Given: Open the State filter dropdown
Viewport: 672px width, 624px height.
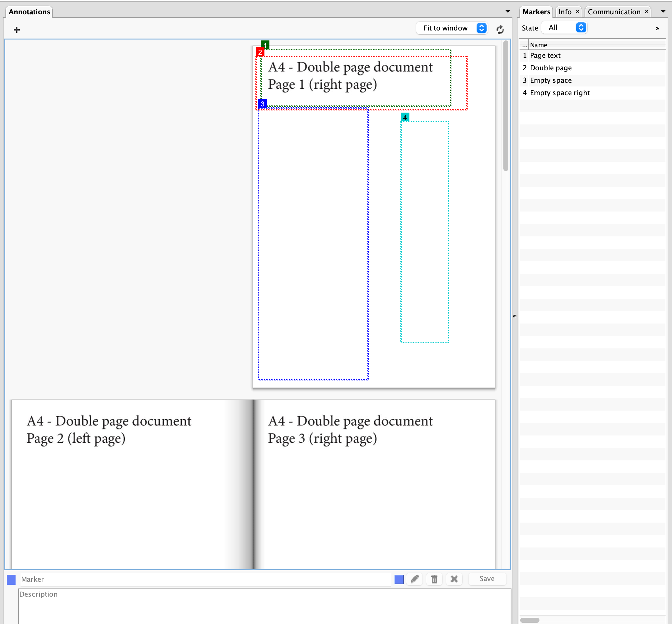Looking at the screenshot, I should (564, 27).
